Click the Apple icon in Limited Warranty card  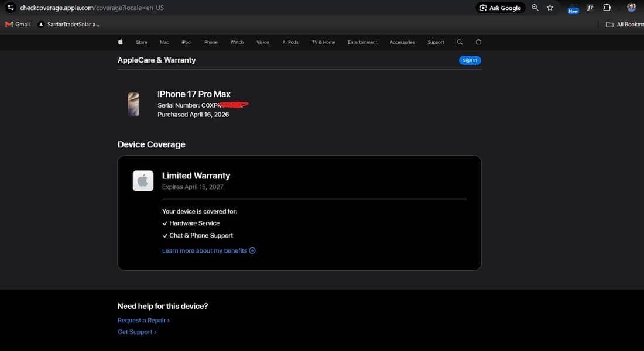(x=143, y=181)
